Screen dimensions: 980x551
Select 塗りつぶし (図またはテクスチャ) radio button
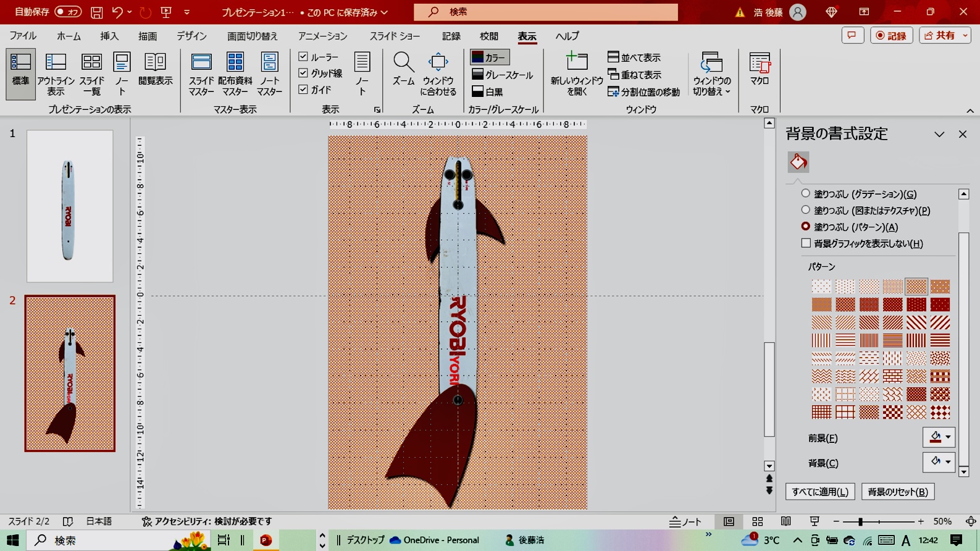(805, 210)
